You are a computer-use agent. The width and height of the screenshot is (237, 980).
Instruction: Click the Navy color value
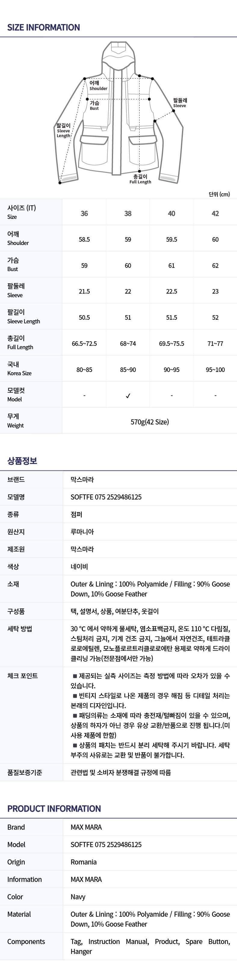[78, 897]
